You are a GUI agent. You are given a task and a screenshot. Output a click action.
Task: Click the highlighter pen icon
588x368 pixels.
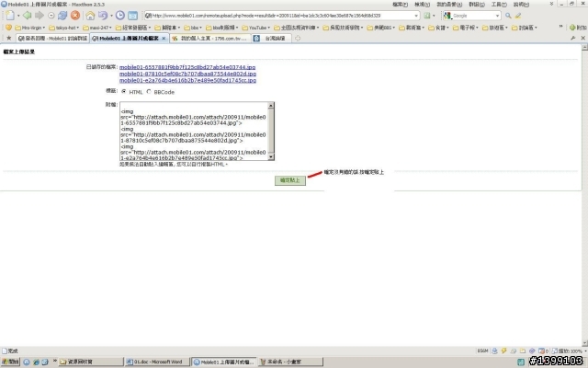point(518,16)
